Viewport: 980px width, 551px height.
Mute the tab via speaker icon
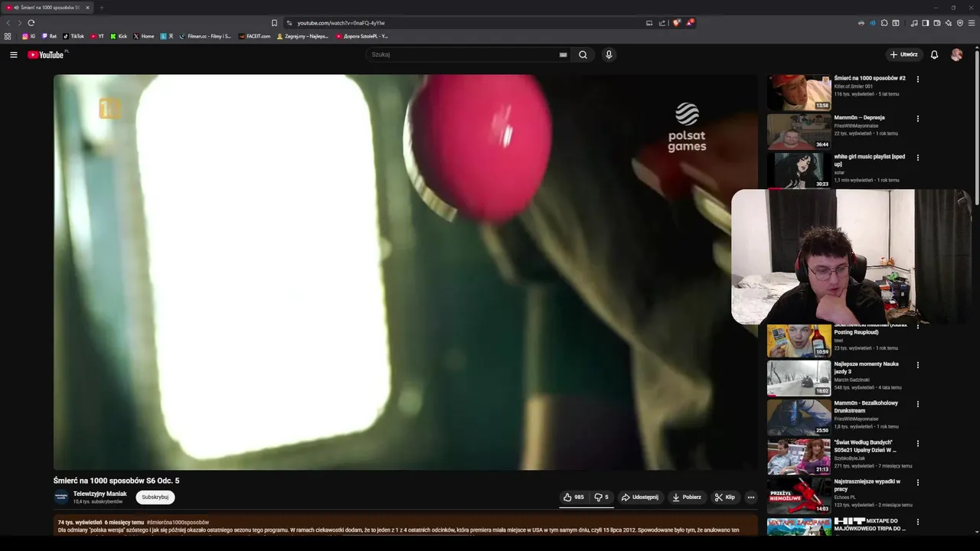16,8
